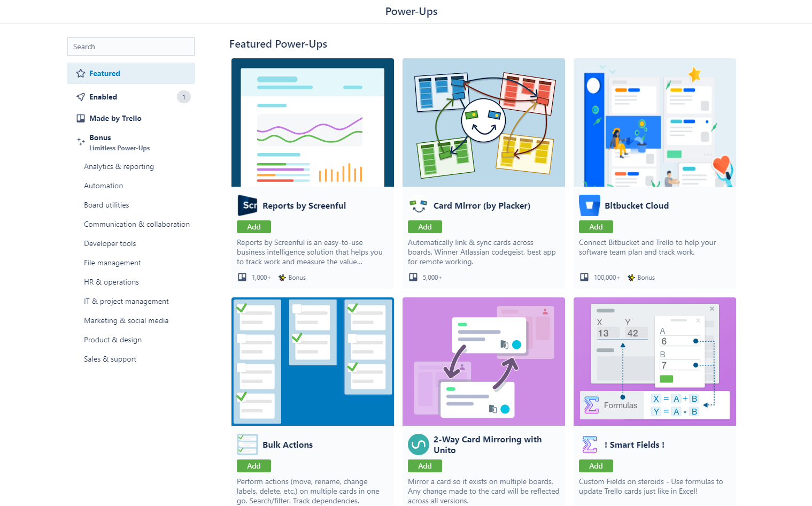This screenshot has height=506, width=812.
Task: Click the Bonus sparkle icon in sidebar
Action: [x=81, y=142]
